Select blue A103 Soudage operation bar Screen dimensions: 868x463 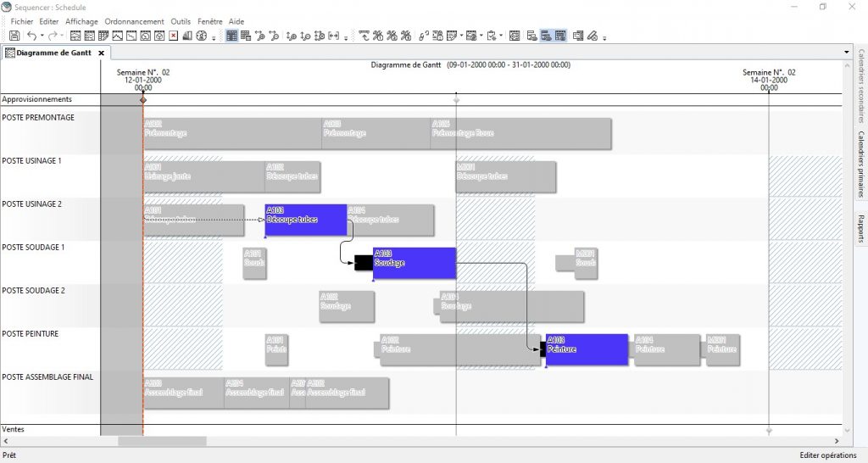[415, 263]
